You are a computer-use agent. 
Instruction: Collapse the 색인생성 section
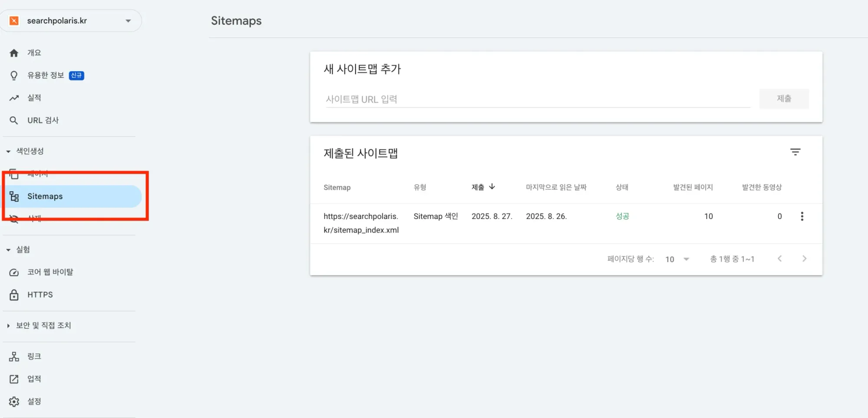click(x=8, y=151)
